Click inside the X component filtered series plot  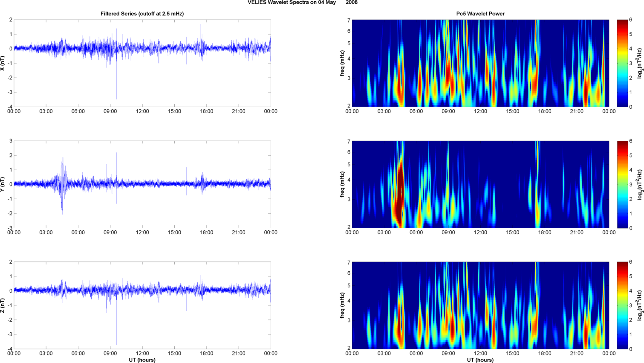click(x=142, y=63)
